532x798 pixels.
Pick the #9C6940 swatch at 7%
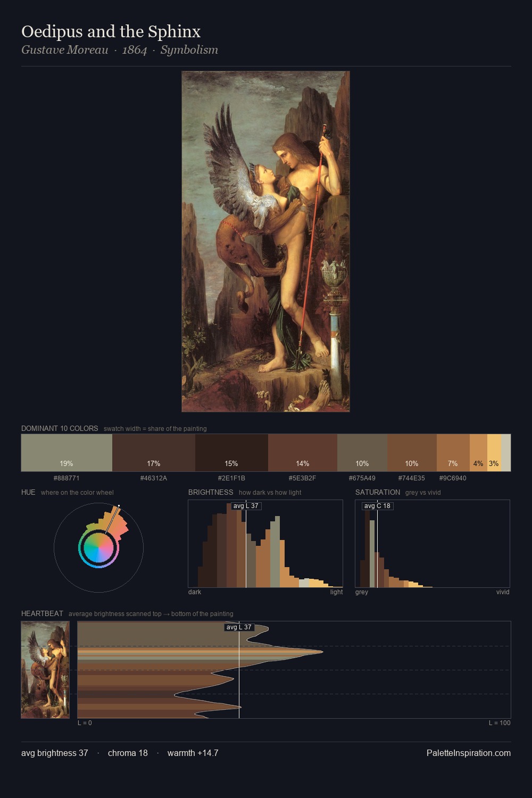(453, 453)
